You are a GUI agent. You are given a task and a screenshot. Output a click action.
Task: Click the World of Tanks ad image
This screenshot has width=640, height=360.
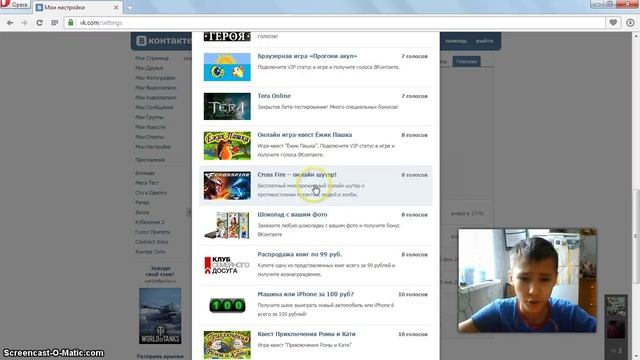click(x=160, y=316)
